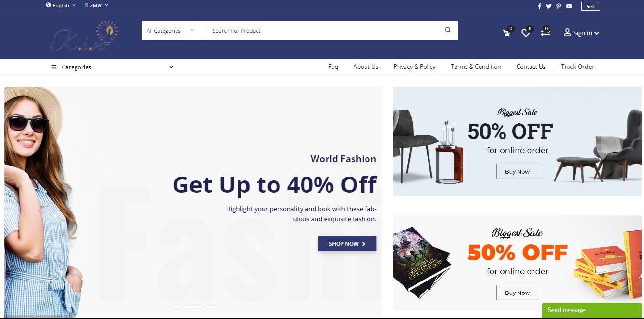Image resolution: width=644 pixels, height=319 pixels.
Task: Click the search magnifier icon
Action: pos(448,30)
